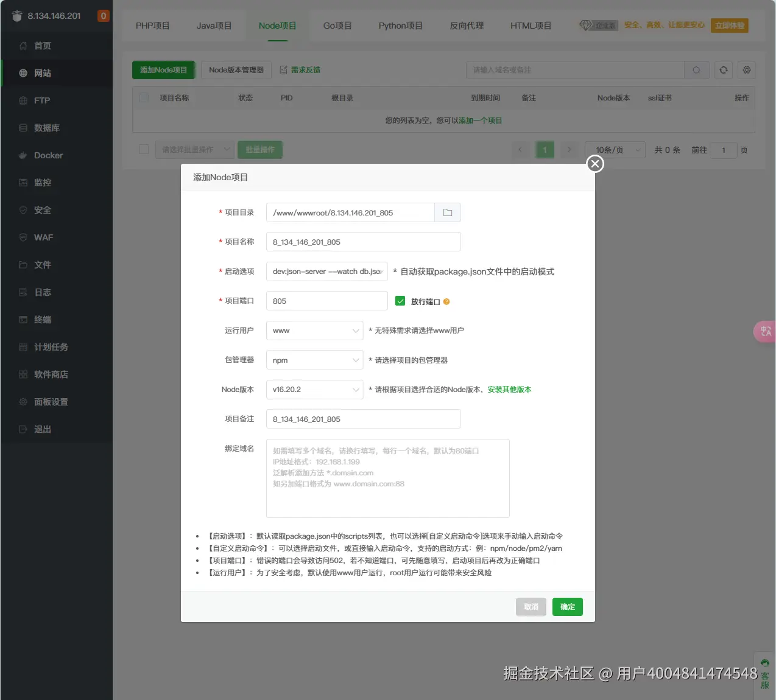The image size is (776, 700).
Task: Click the pink translate floating icon
Action: [x=765, y=332]
